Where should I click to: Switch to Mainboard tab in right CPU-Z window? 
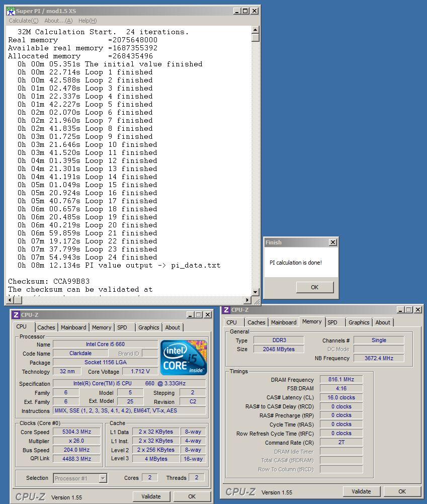pyautogui.click(x=284, y=322)
